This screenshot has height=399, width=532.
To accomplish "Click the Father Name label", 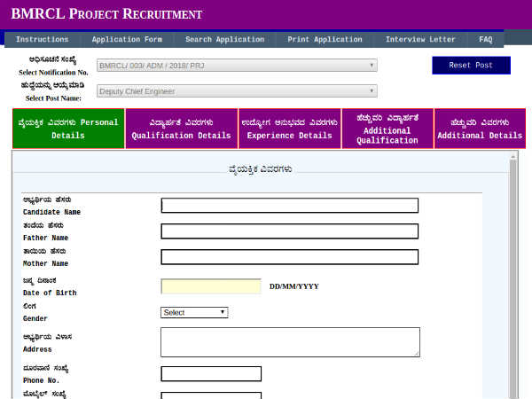I will 45,238.
